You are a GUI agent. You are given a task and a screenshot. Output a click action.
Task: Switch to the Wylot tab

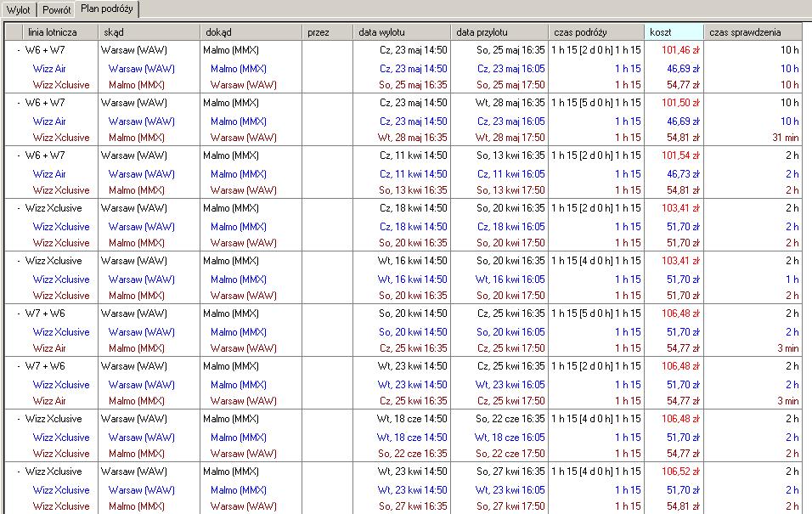[18, 10]
